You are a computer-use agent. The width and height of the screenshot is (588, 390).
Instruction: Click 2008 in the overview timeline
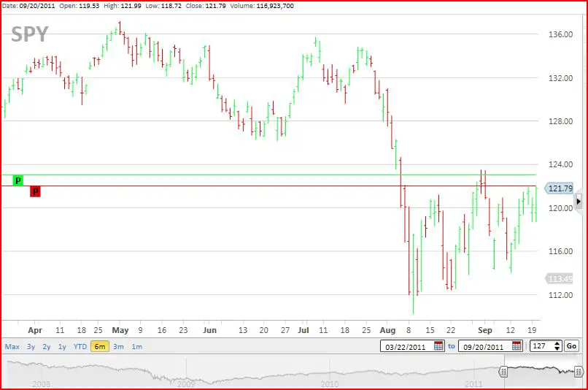(x=42, y=384)
